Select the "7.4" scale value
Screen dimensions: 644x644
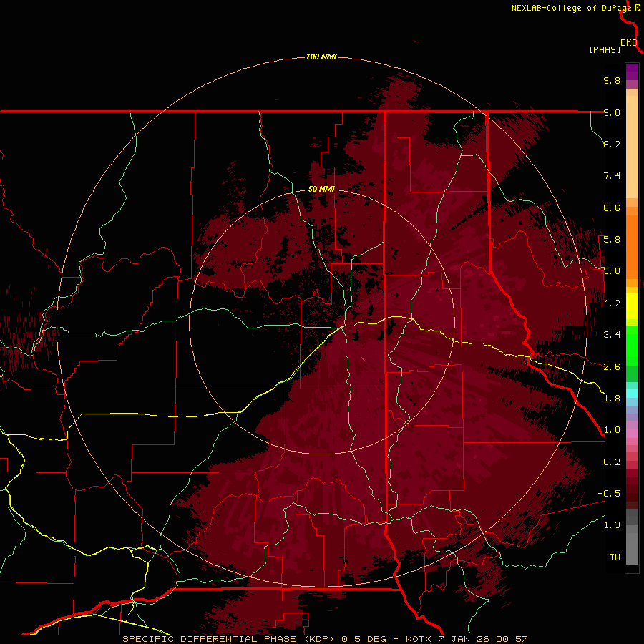pyautogui.click(x=612, y=176)
